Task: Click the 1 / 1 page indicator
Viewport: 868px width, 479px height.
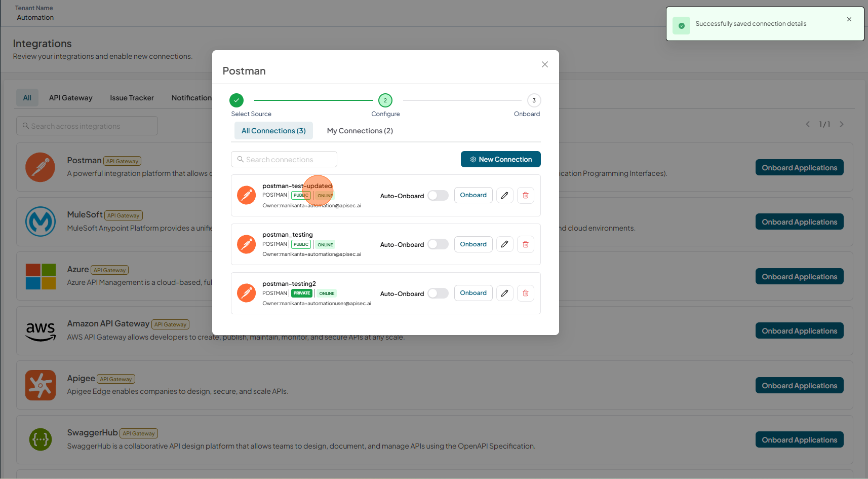Action: (x=824, y=124)
